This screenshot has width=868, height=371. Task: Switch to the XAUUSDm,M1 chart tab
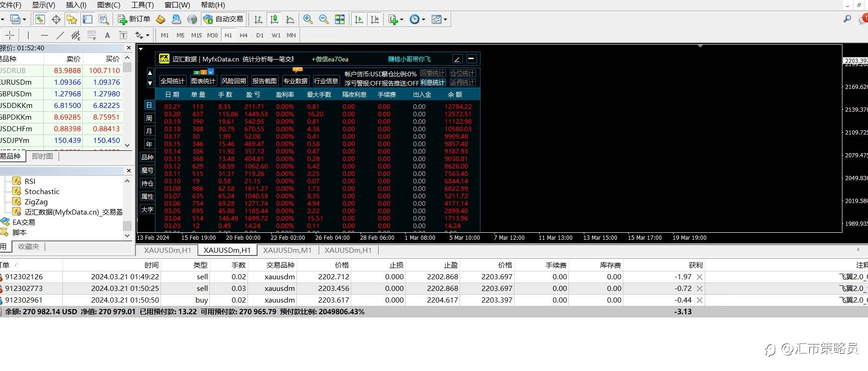pos(287,250)
